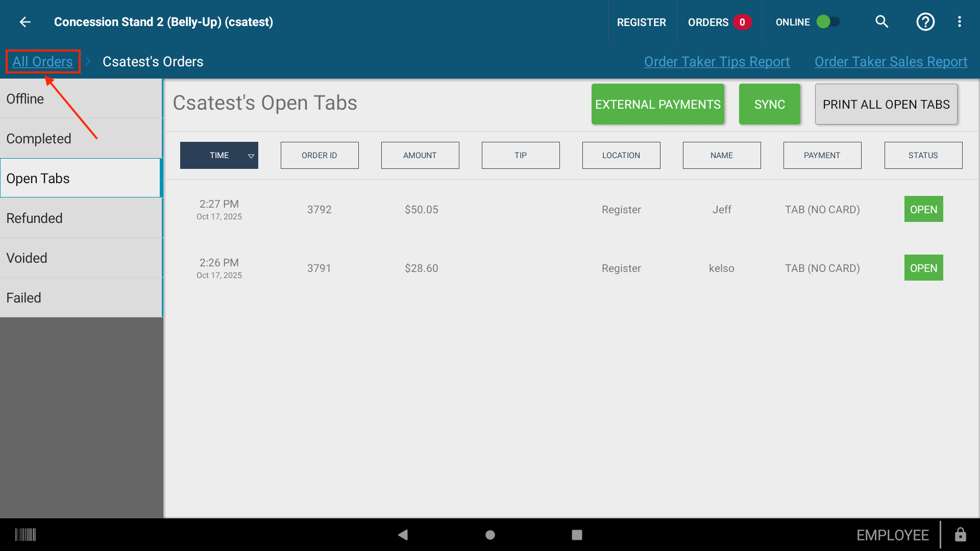Sort orders by the STATUS column

click(923, 156)
